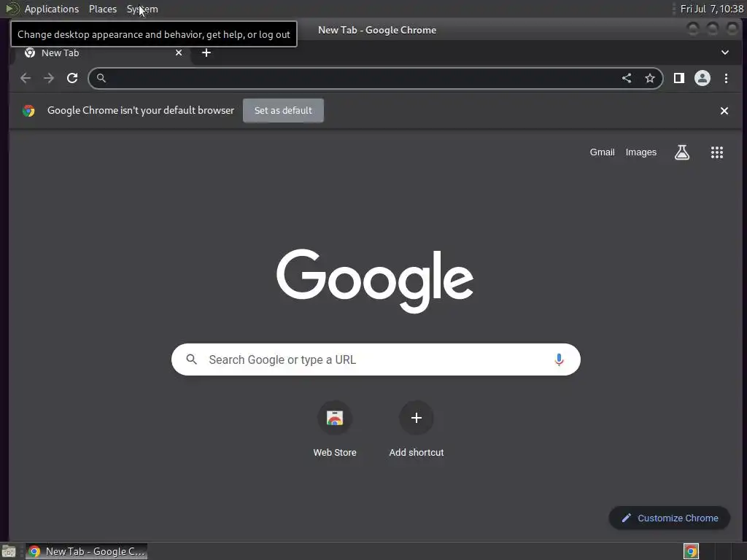Click the show desktop icon in bottom panel
This screenshot has height=560, width=747.
click(9, 551)
